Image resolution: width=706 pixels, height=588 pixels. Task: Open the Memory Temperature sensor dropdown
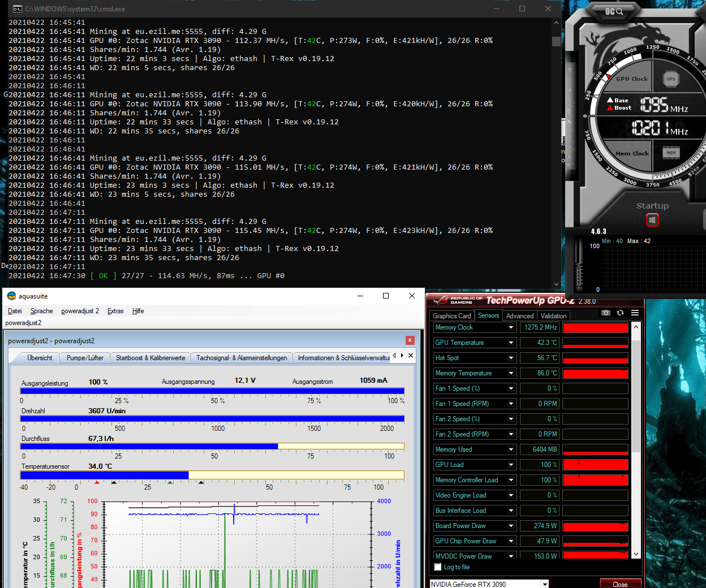(511, 373)
